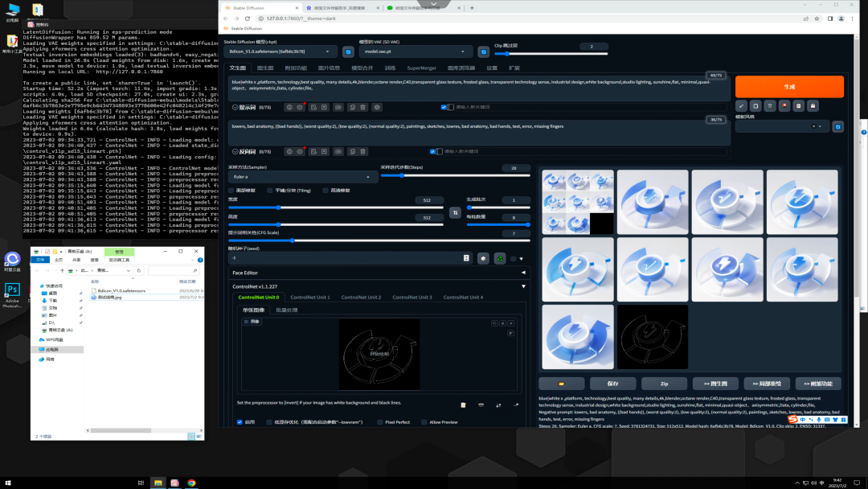The width and height of the screenshot is (868, 489).
Task: Refresh the 模板风格 styles list
Action: tap(838, 127)
